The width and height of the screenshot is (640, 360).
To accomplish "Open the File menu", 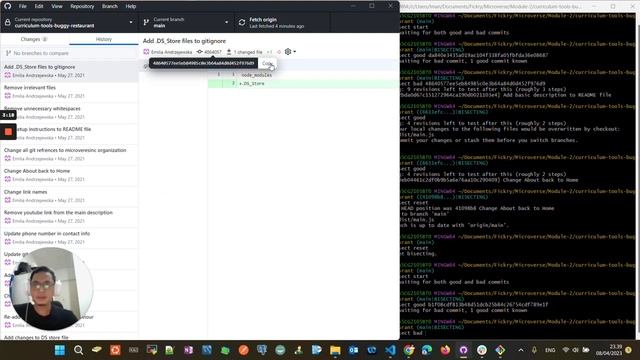I will (22, 6).
